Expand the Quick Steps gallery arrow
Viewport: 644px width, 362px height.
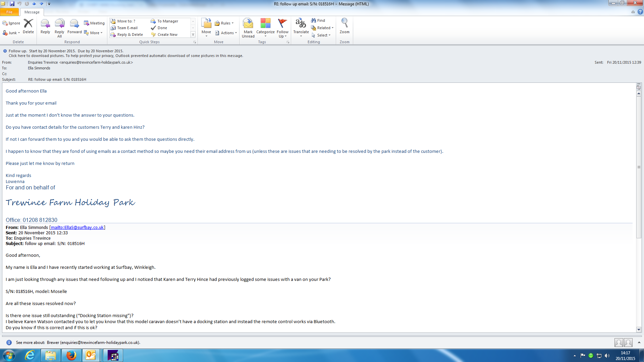[193, 35]
